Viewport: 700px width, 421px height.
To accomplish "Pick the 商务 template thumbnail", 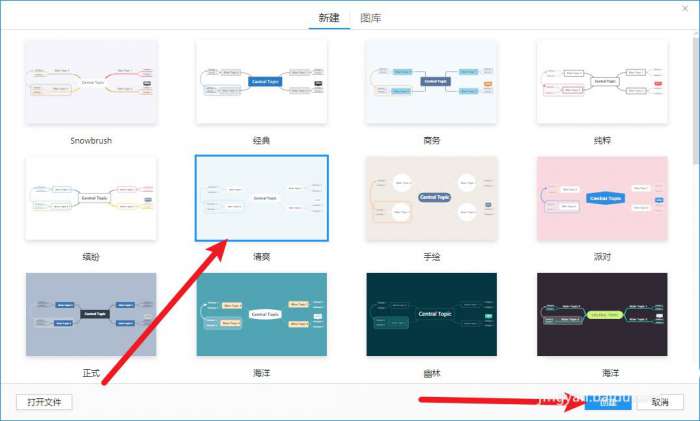I will (431, 82).
